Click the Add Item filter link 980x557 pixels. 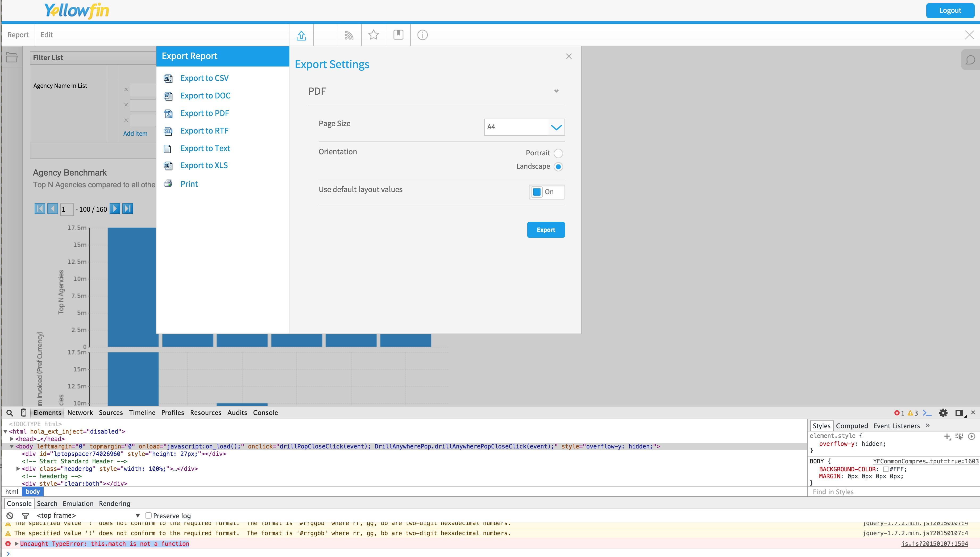(x=135, y=134)
